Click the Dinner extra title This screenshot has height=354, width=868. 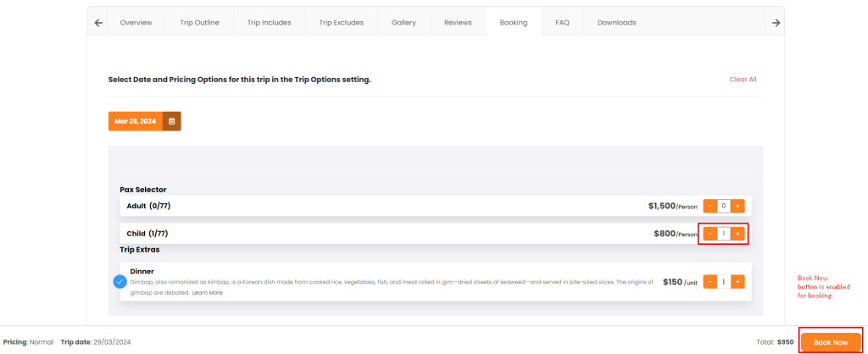coord(142,271)
